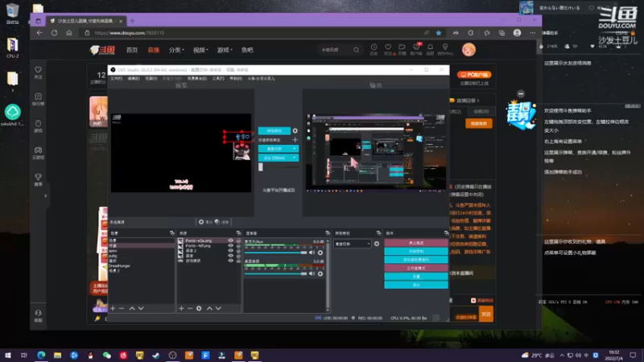644x362 pixels.
Task: Add a new source with the plus icon
Action: coord(181,308)
